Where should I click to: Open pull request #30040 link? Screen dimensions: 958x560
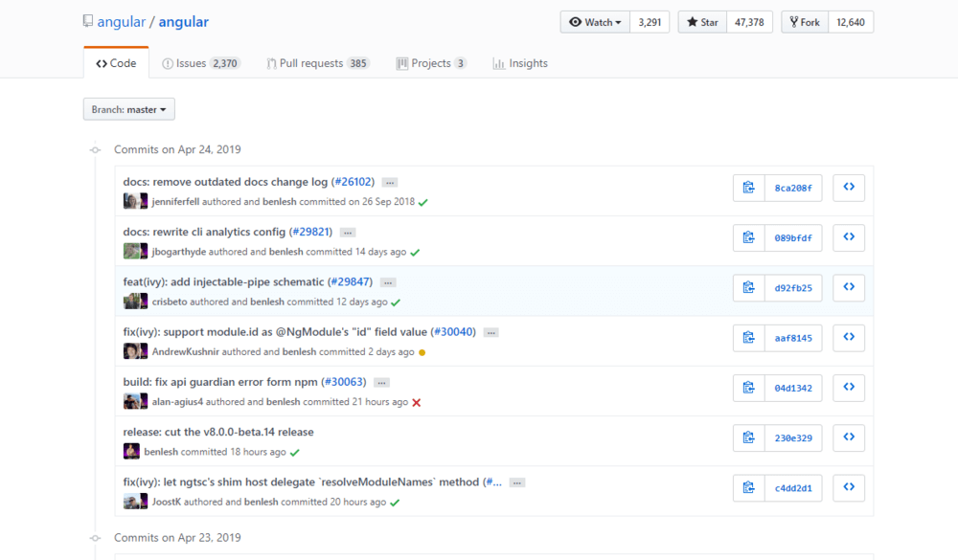click(453, 331)
